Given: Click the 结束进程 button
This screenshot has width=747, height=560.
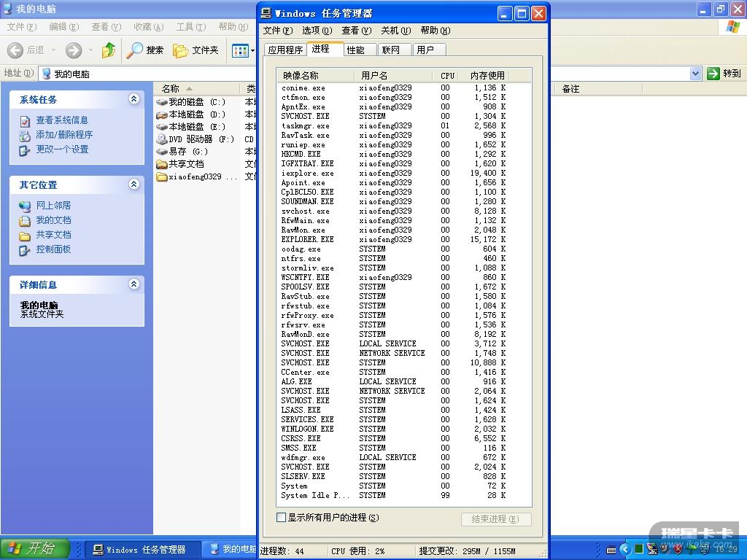Looking at the screenshot, I should click(496, 519).
